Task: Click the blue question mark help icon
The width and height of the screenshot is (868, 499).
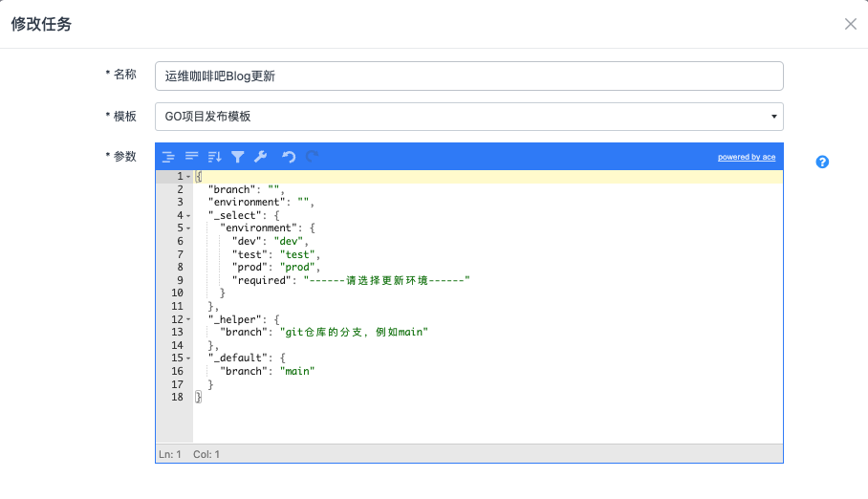Action: [822, 162]
